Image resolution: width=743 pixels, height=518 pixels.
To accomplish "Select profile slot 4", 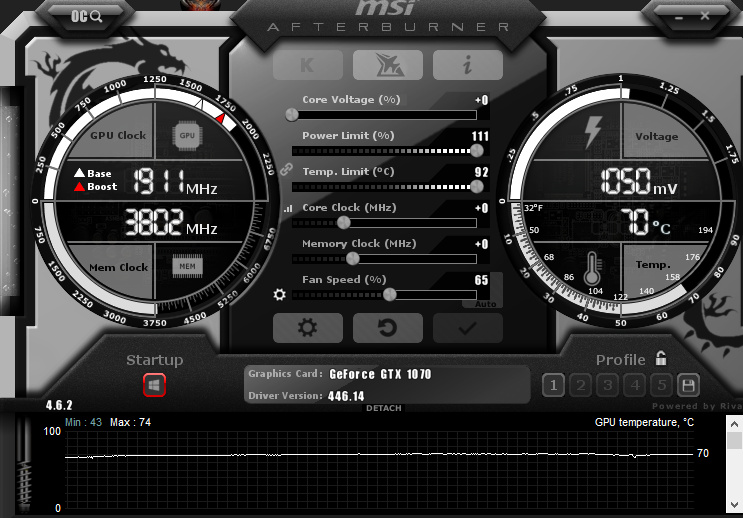I will (x=635, y=385).
